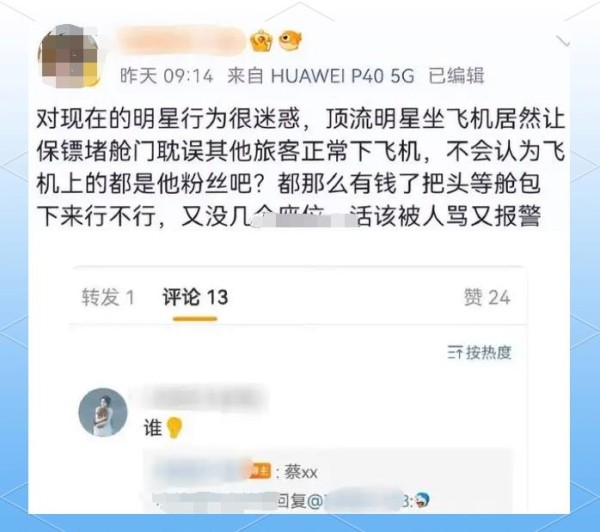This screenshot has width=600, height=532.
Task: Switch to the 评论 13 tab
Action: pyautogui.click(x=195, y=297)
